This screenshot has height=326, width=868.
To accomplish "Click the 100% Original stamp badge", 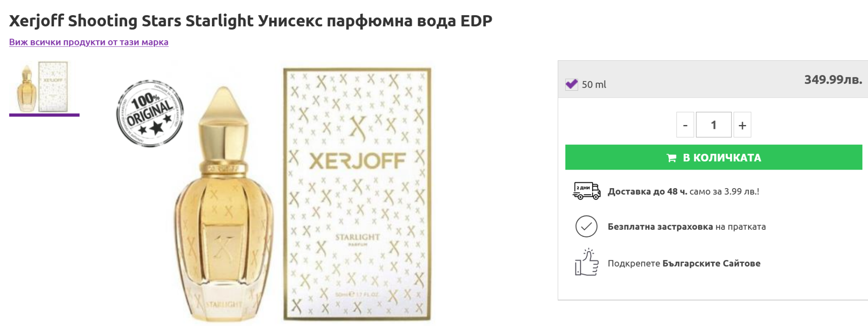I will coord(150,114).
